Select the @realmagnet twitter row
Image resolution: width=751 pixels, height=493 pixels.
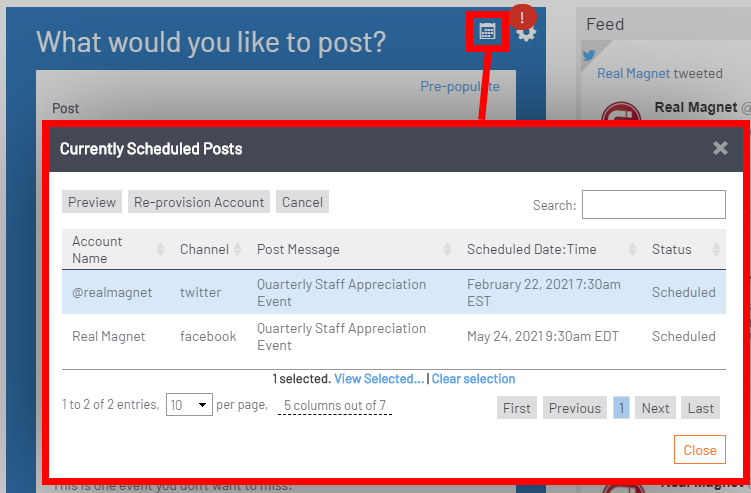393,293
